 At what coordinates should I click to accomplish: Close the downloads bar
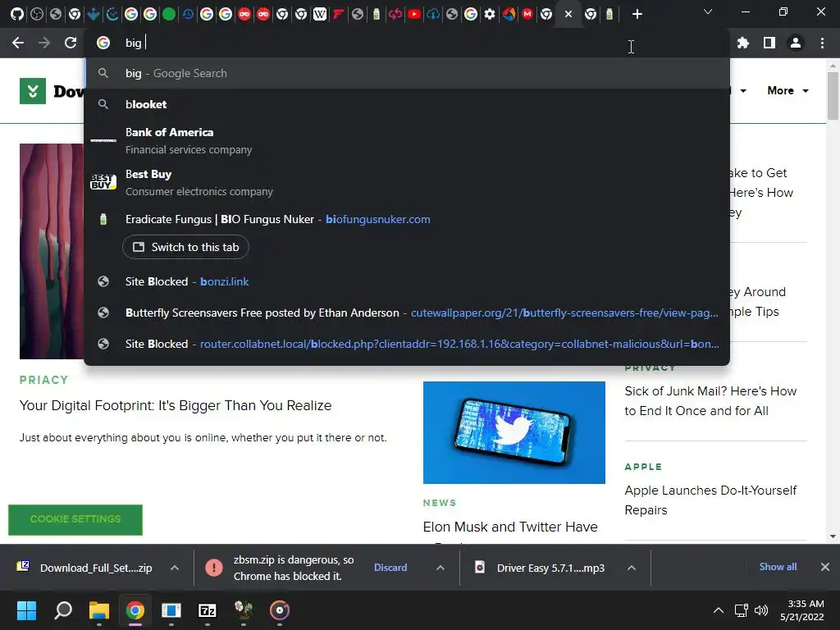[x=825, y=567]
